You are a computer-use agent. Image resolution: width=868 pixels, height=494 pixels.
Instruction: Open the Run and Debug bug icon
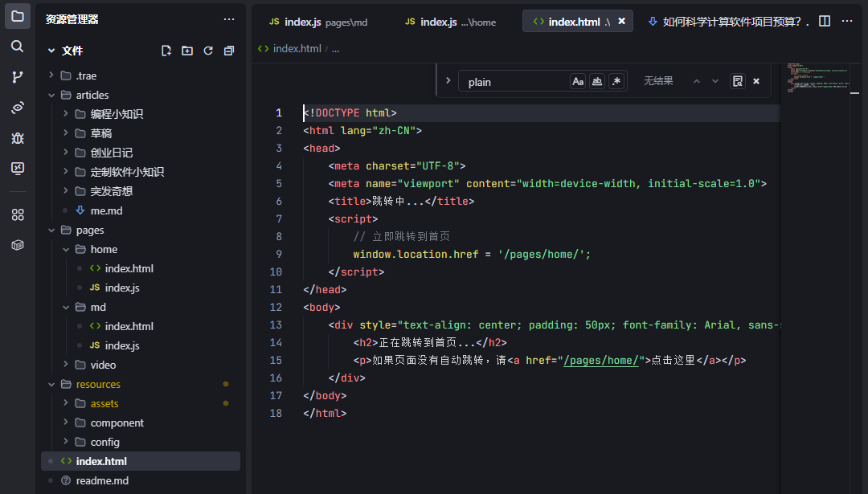pyautogui.click(x=18, y=137)
